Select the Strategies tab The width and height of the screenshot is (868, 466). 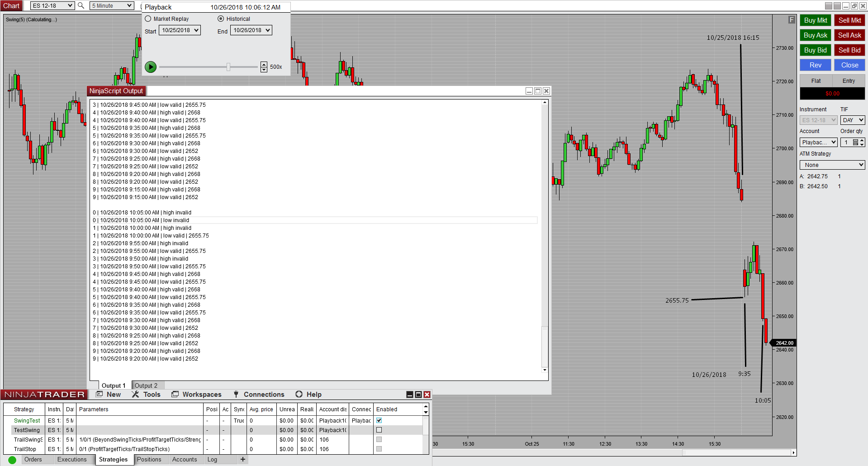pos(114,460)
